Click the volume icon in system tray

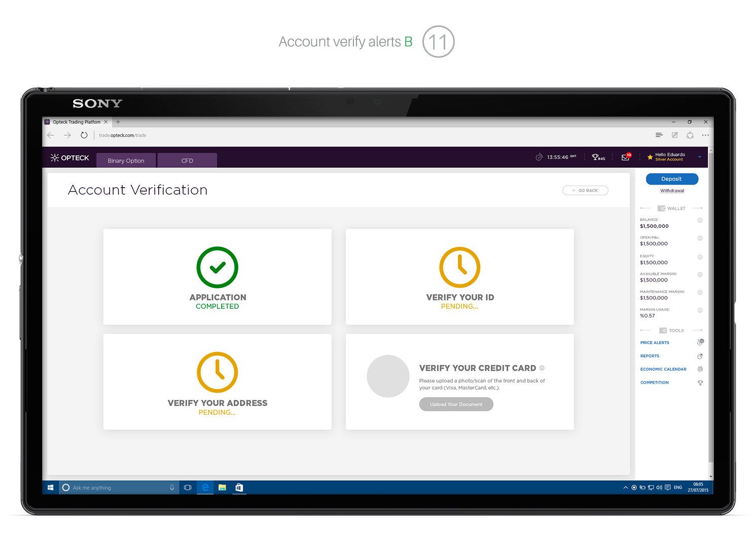coord(659,487)
